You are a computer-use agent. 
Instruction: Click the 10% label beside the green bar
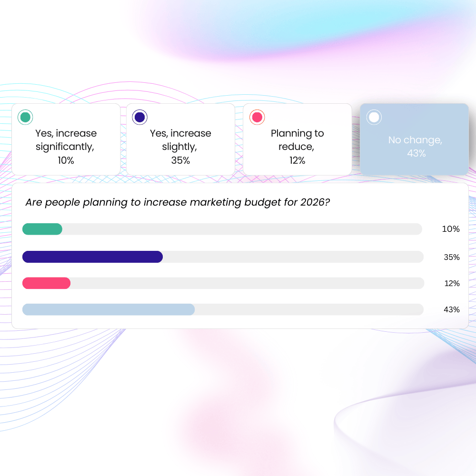[451, 229]
